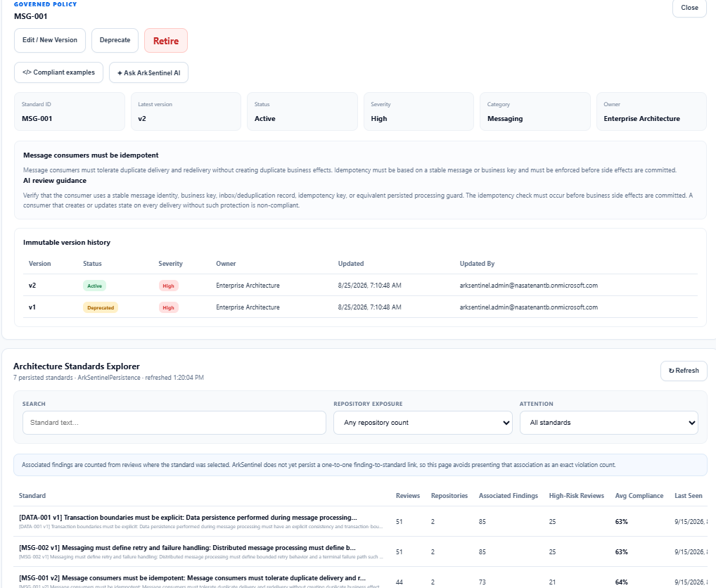Click the Close button of the policy panel
This screenshot has height=588, width=716.
(x=689, y=8)
